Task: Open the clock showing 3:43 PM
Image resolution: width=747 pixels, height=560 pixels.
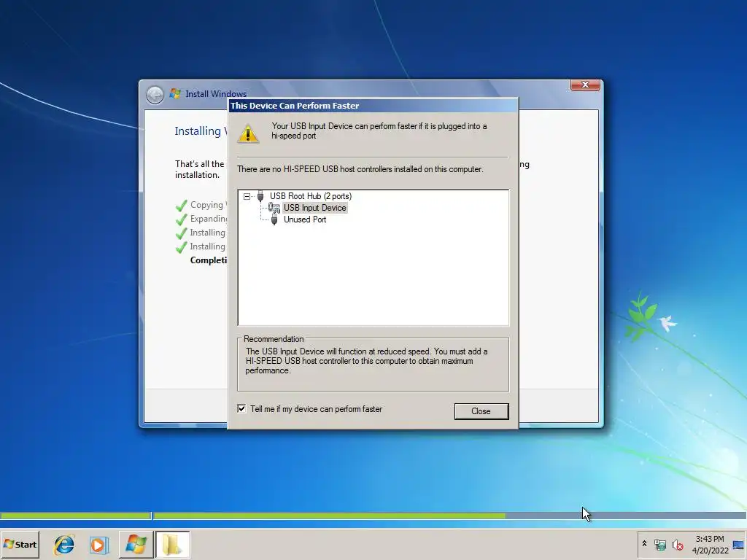Action: pos(710,544)
